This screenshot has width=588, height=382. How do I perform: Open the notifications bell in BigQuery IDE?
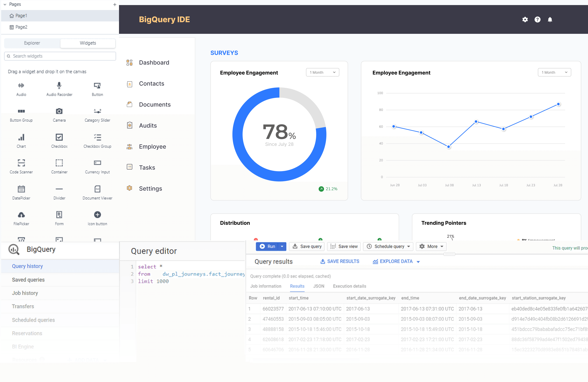tap(550, 19)
